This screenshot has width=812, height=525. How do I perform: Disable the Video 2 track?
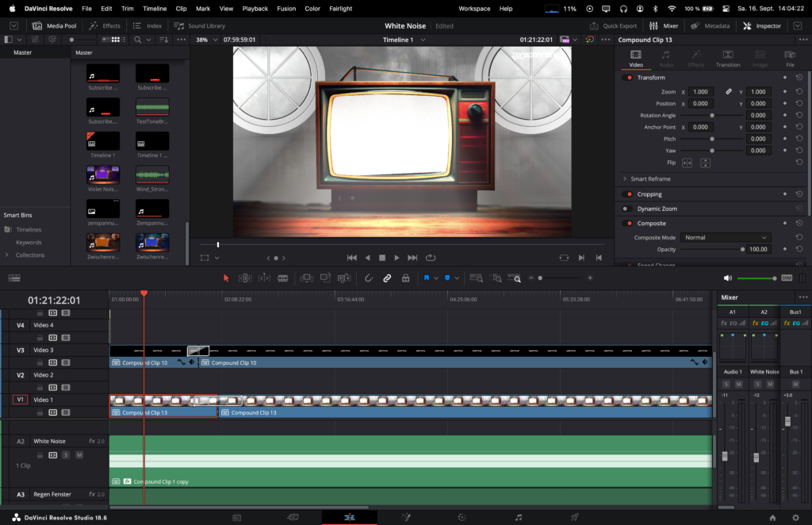[x=65, y=387]
